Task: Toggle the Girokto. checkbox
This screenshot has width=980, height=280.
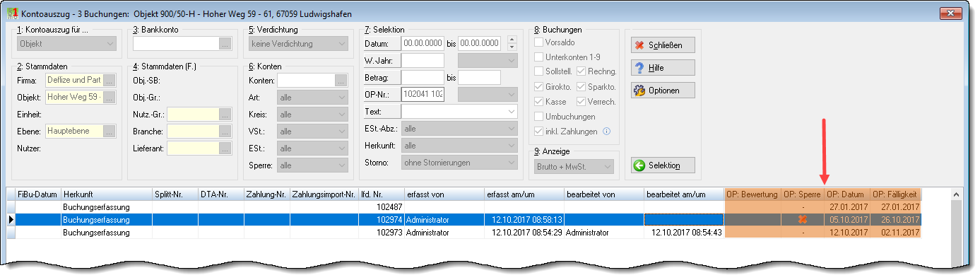Action: 539,86
